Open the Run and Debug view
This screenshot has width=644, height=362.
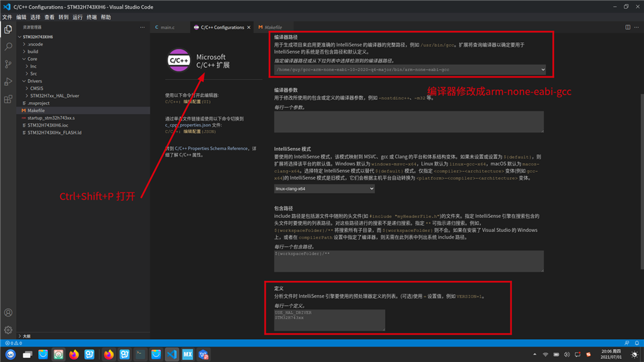[8, 82]
